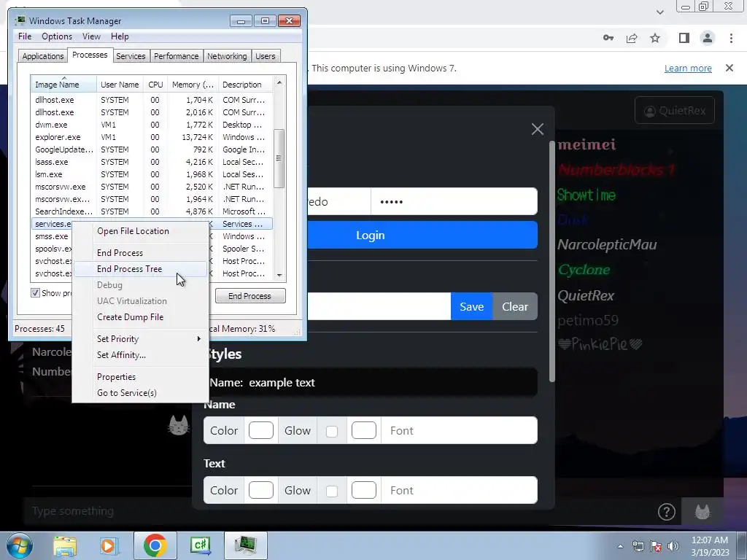Open Task Manager Options menu
The image size is (747, 560).
click(x=57, y=36)
